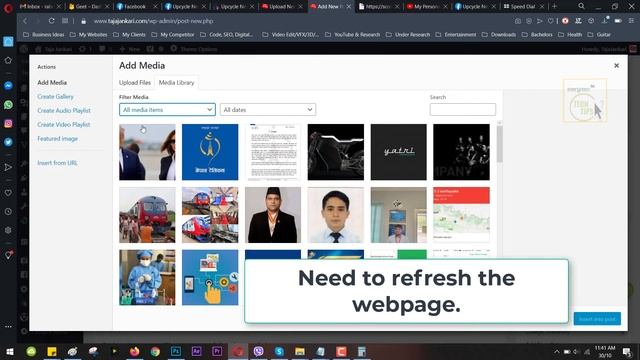Screen dimensions: 640x360
Task: Expand the My Competitor bookmark folder
Action: (x=173, y=35)
